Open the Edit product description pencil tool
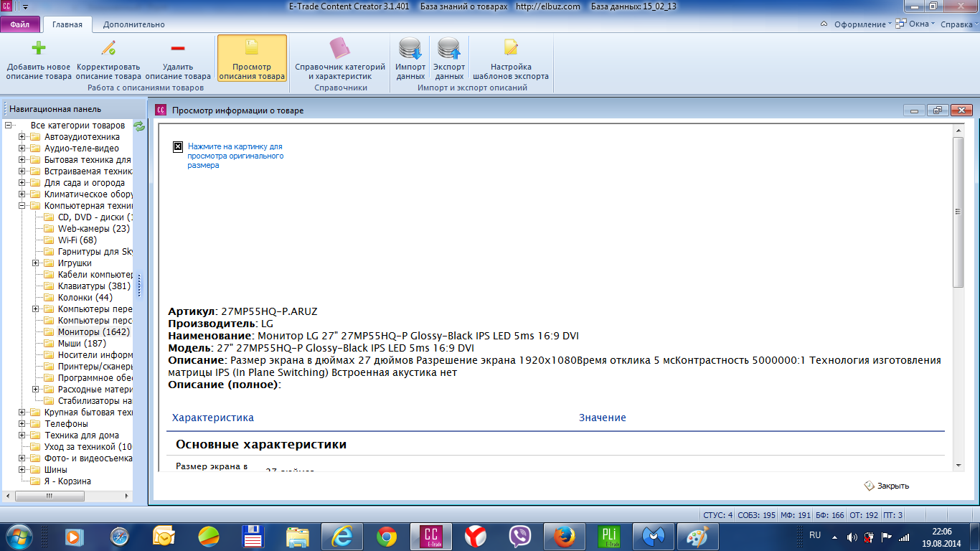 coord(108,48)
